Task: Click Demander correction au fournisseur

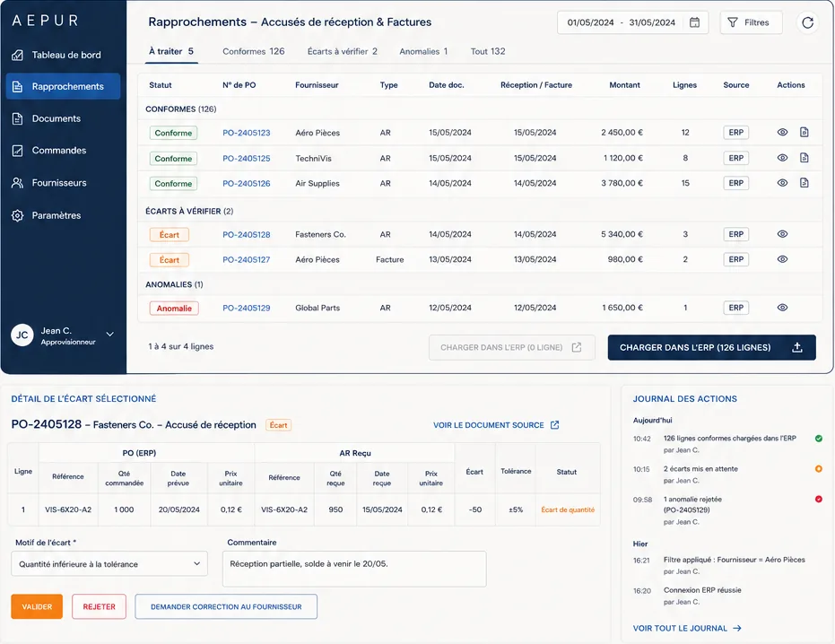Action: point(226,606)
